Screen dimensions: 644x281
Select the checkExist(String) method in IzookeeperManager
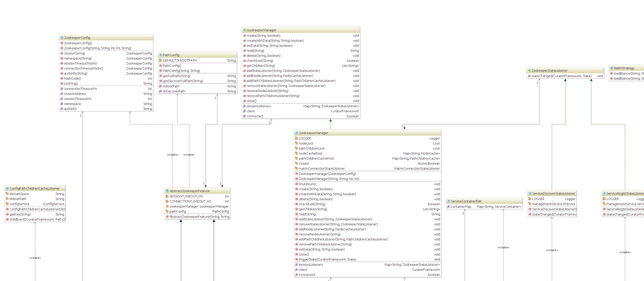pos(260,61)
